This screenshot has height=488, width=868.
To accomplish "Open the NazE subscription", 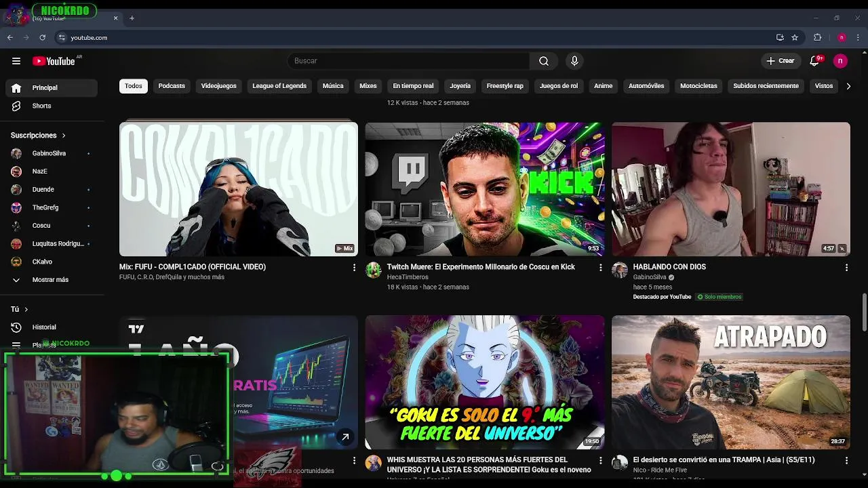I will (x=52, y=171).
